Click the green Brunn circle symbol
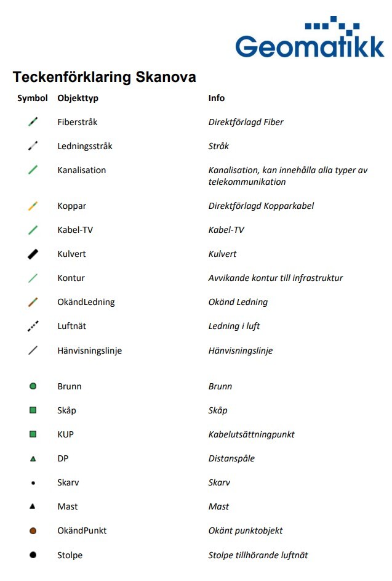This screenshot has width=392, height=581. tap(33, 386)
